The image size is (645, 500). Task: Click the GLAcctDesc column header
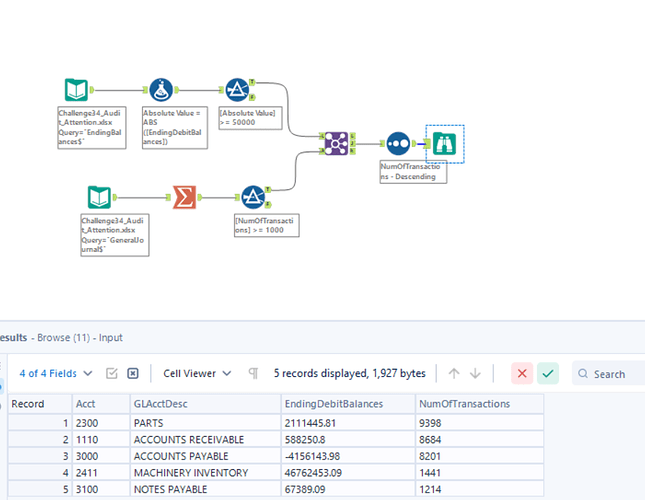point(205,404)
